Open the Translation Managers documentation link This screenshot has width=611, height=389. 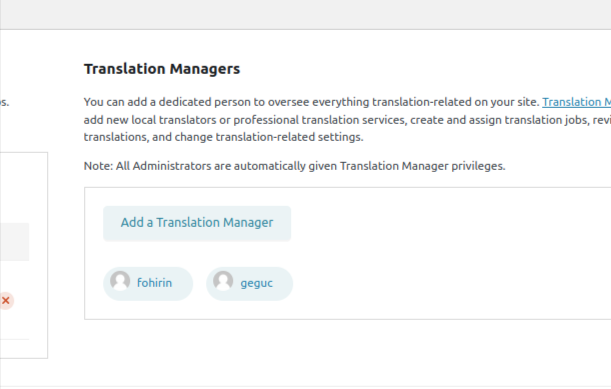point(576,102)
